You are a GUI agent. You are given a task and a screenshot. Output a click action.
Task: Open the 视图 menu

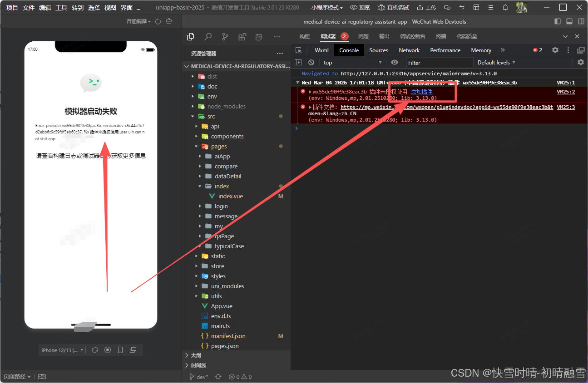[x=110, y=8]
